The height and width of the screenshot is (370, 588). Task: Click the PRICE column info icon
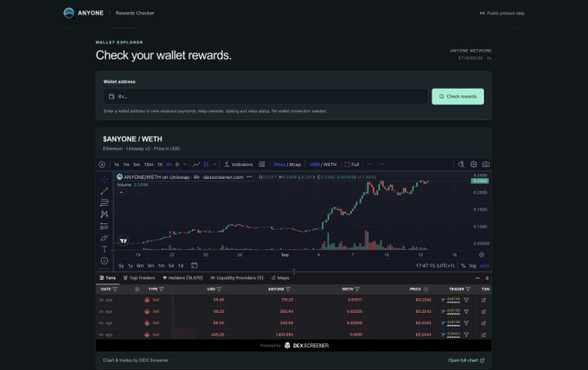[425, 289]
